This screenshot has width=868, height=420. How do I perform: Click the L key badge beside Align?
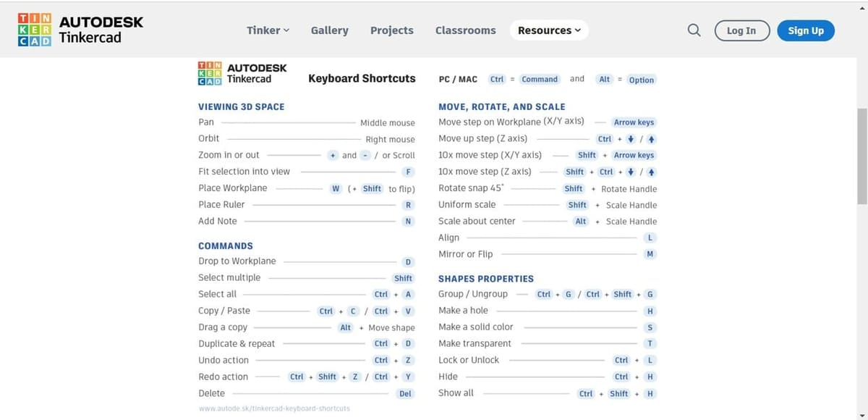650,238
